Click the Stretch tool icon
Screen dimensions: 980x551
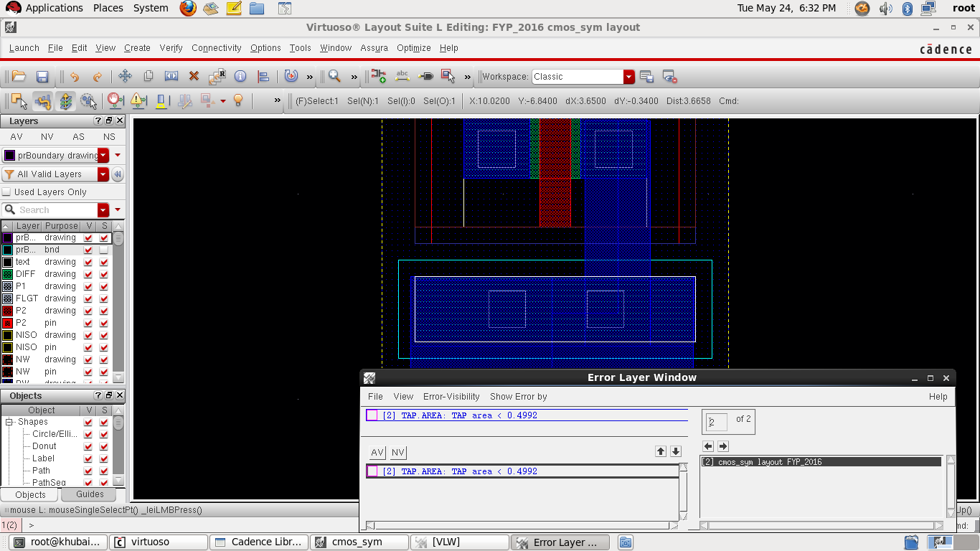[x=171, y=77]
